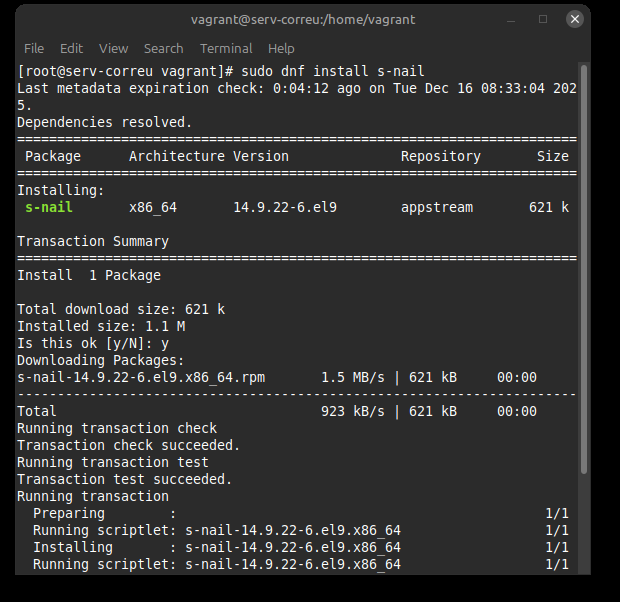The height and width of the screenshot is (602, 620).
Task: Click the window title vagrant@serv-correu
Action: (303, 19)
